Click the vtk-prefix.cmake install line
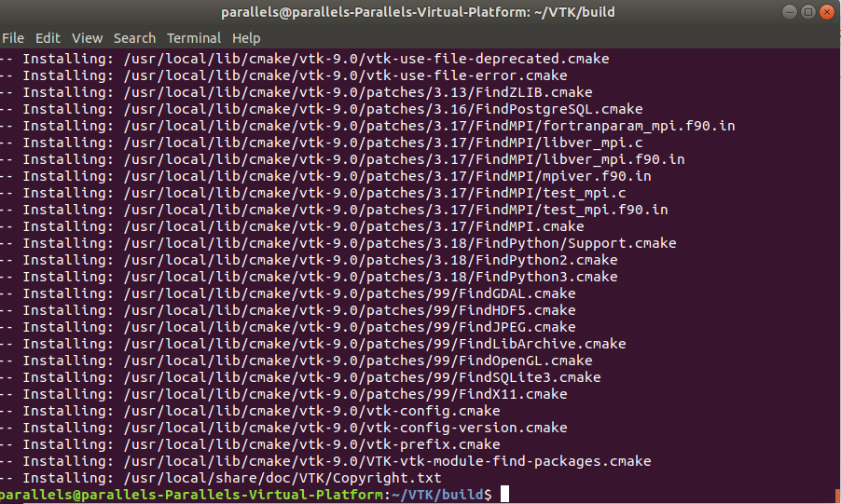The image size is (841, 504). pos(250,444)
